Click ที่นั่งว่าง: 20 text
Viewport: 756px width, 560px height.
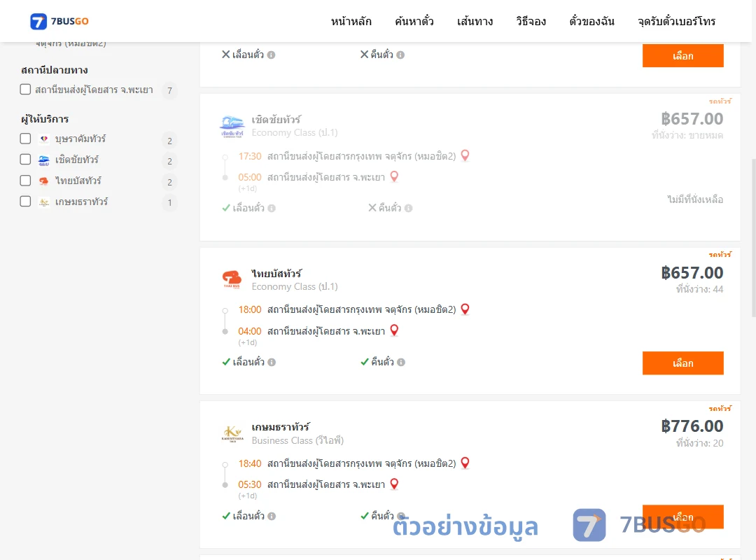tap(699, 443)
